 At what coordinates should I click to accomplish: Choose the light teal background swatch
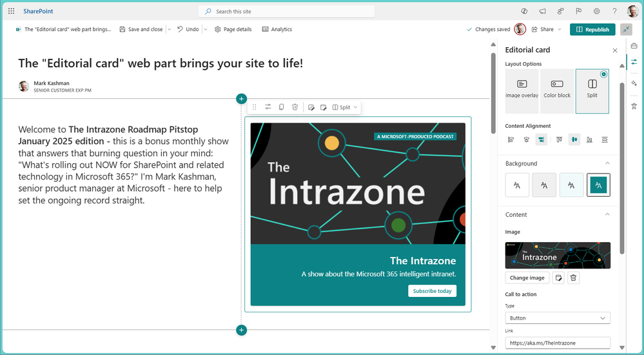[x=571, y=185]
